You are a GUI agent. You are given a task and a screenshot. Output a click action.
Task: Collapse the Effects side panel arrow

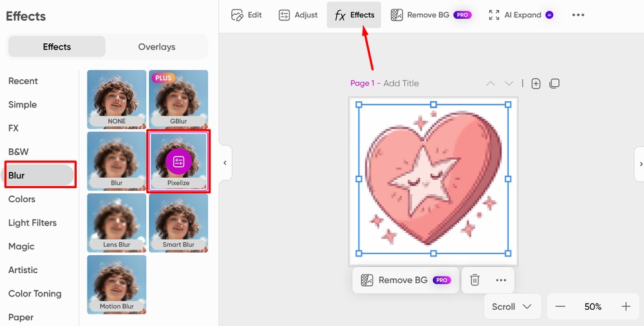pos(225,163)
